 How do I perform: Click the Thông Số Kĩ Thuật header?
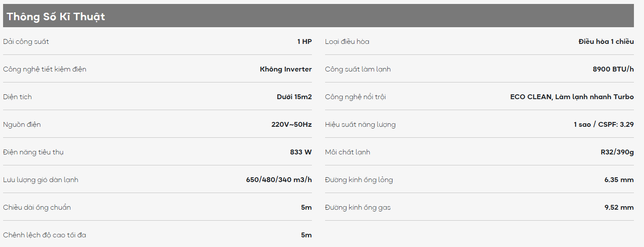(56, 17)
